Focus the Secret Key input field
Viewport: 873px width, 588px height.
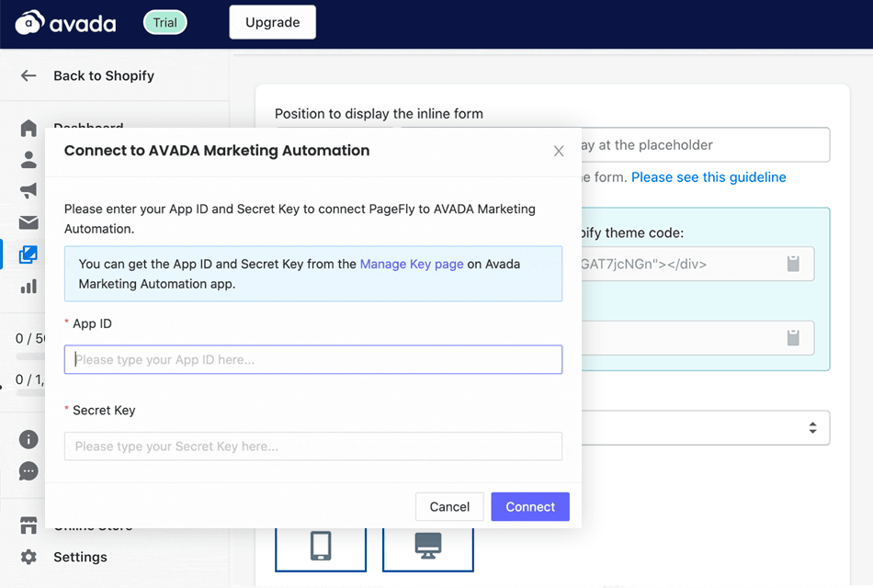[x=312, y=447]
